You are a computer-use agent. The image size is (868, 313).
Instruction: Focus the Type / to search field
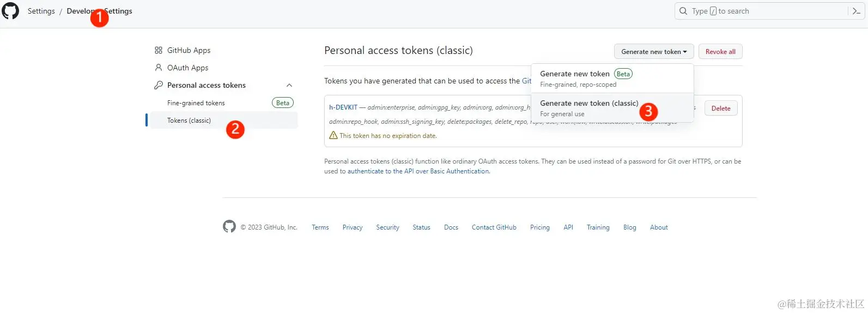(763, 11)
